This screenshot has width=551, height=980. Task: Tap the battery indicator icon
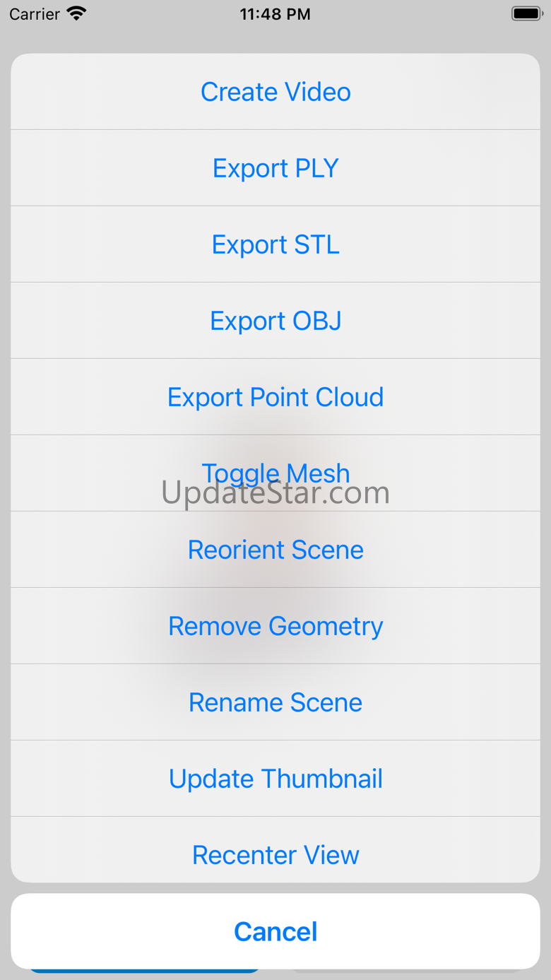(x=526, y=13)
